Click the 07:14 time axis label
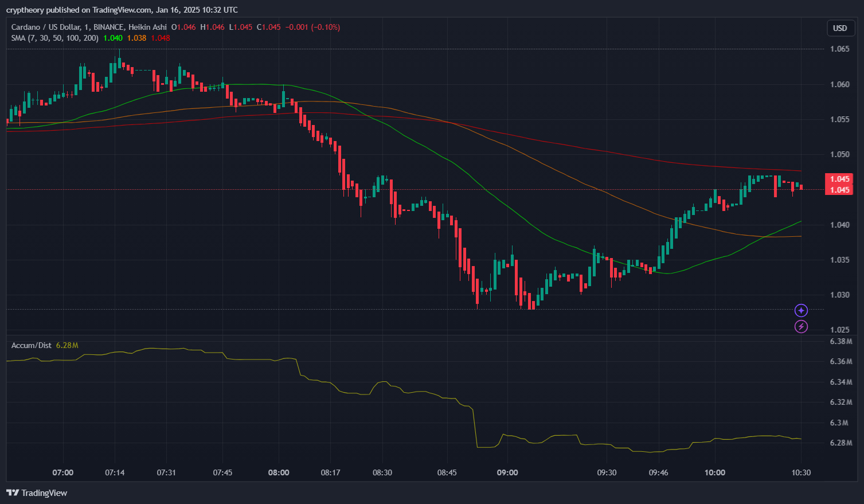This screenshot has height=504, width=864. point(115,472)
